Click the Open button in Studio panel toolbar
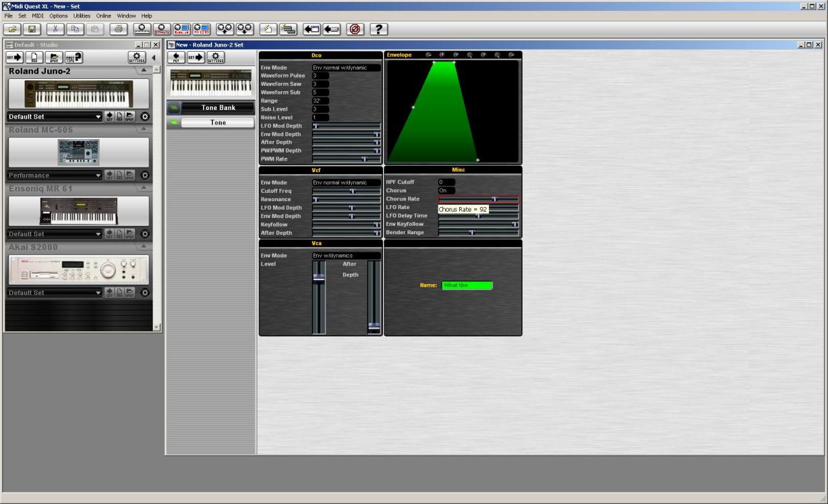 tap(54, 58)
